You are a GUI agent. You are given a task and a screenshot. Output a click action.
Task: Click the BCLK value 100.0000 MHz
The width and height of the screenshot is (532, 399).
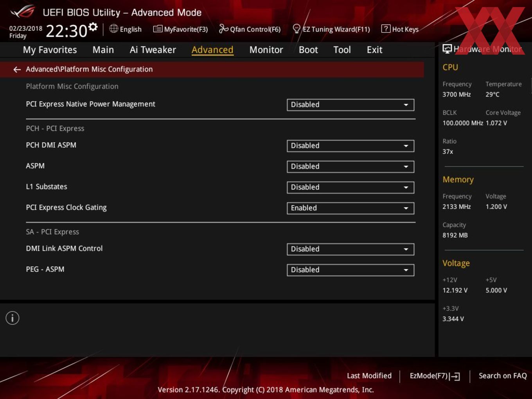pos(463,123)
